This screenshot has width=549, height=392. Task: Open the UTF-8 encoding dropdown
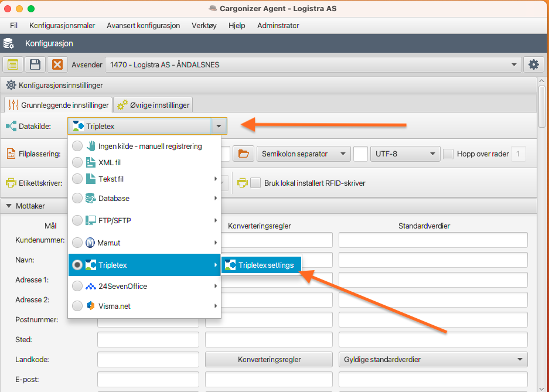coord(405,154)
